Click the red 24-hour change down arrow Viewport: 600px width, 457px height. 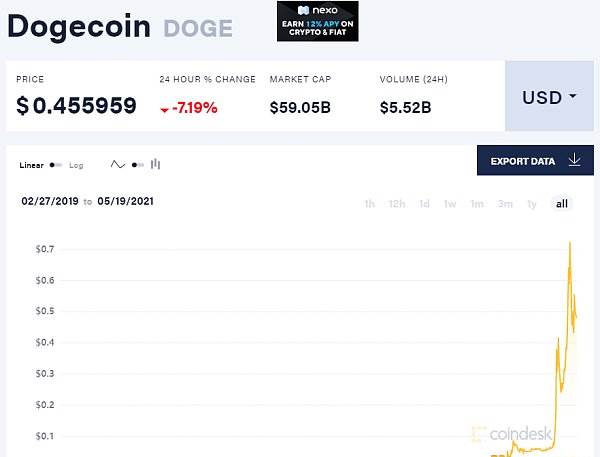tap(165, 110)
